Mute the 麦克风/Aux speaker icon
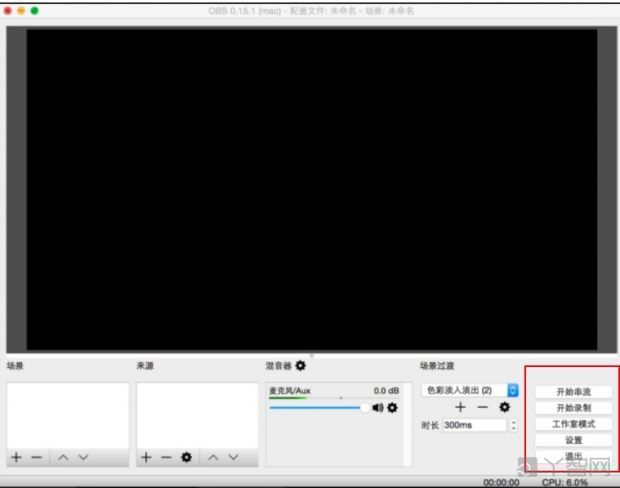 [x=378, y=407]
